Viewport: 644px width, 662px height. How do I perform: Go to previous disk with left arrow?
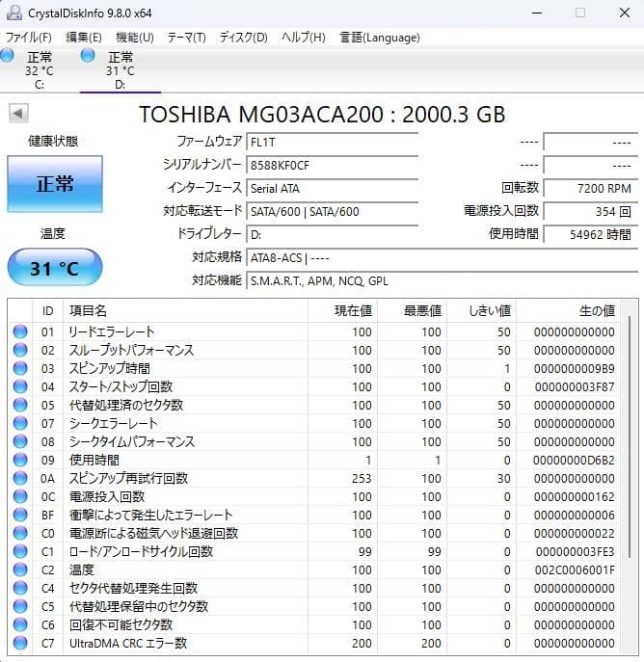18,113
